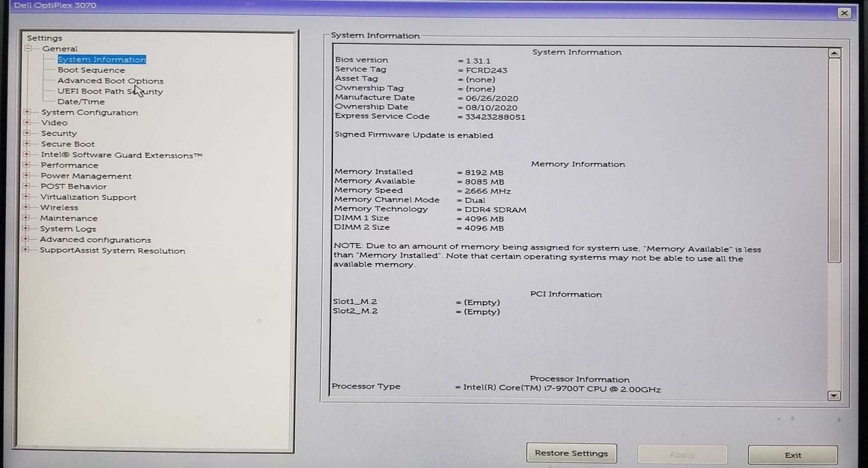
Task: Expand the Virtualization Support node
Action: (27, 197)
